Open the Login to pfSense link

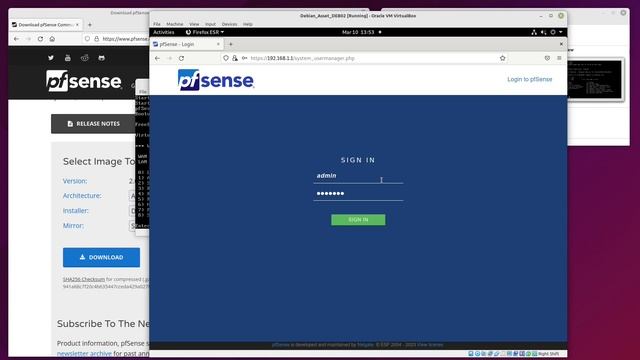pyautogui.click(x=529, y=79)
